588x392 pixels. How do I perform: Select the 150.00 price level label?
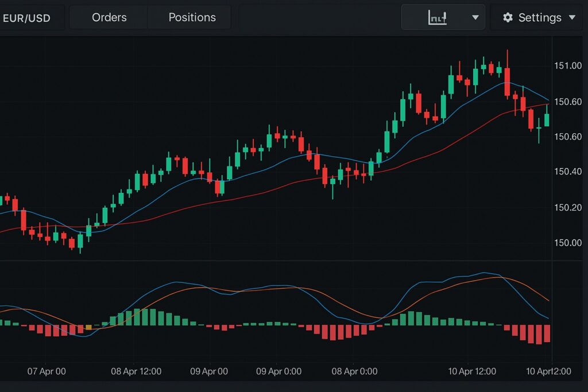(568, 243)
